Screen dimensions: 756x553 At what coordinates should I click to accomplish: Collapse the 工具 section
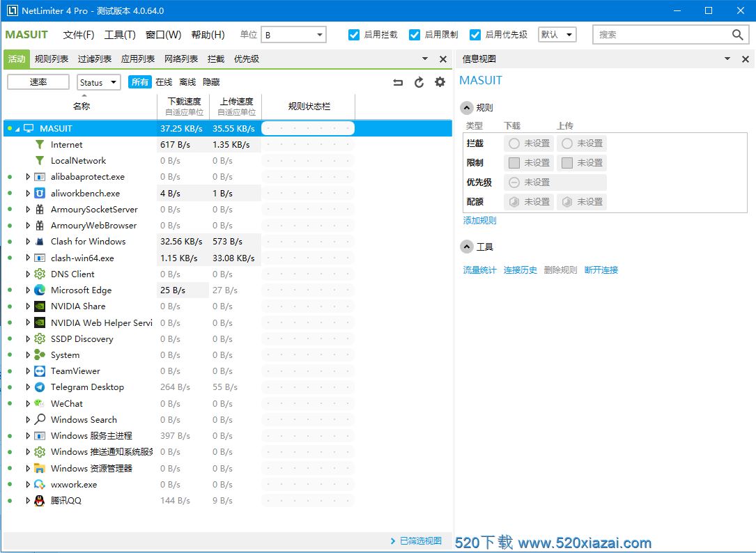(466, 247)
